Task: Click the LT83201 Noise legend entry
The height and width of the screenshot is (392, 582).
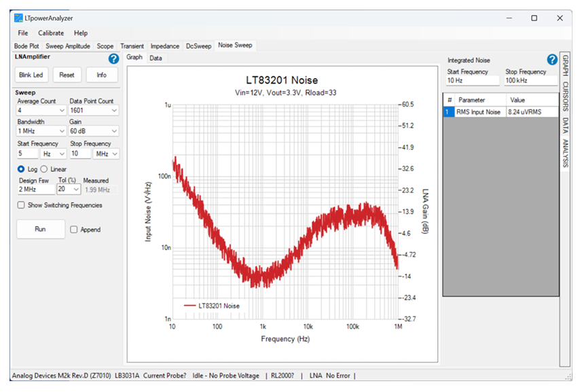Action: [x=212, y=306]
